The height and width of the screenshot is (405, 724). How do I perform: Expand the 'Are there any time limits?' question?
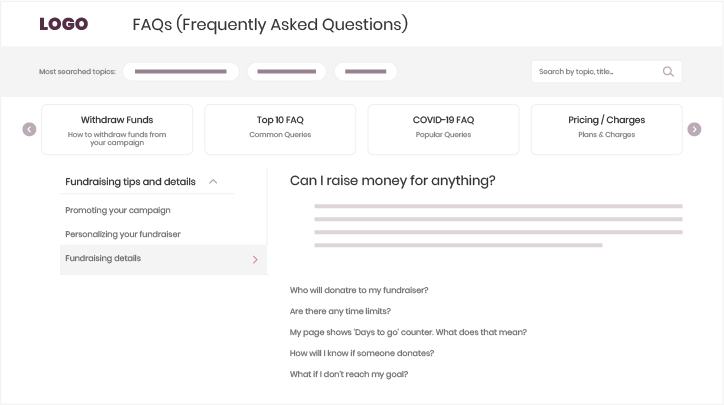pyautogui.click(x=340, y=311)
